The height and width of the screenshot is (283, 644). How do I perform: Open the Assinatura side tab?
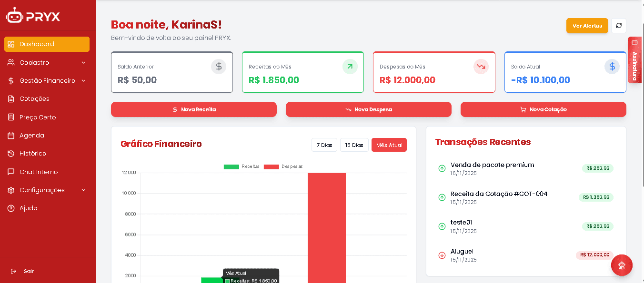635,60
